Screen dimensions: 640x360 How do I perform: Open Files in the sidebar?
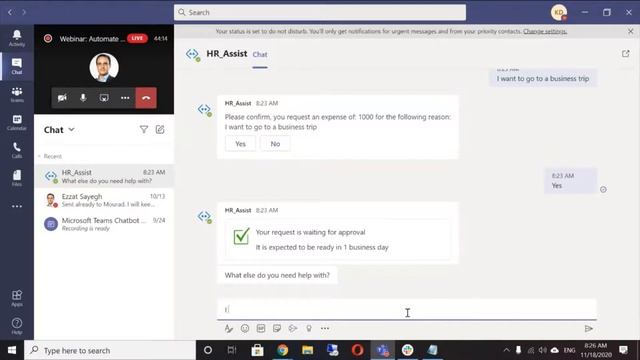point(17,178)
